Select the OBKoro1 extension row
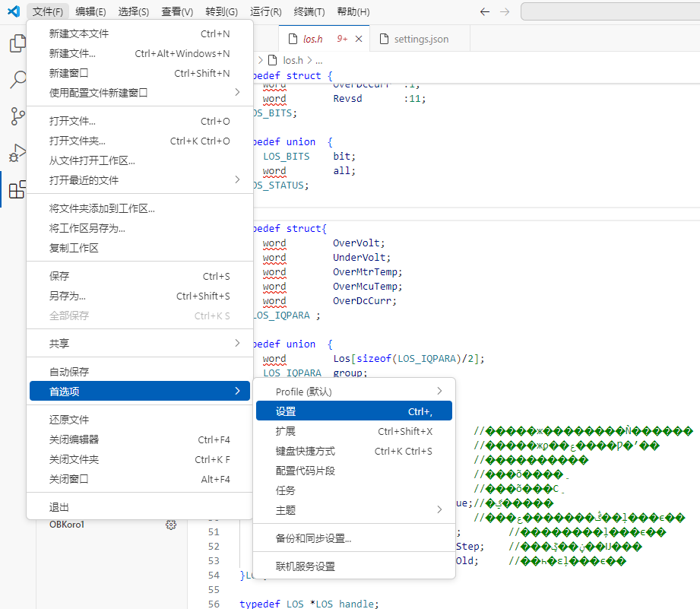 pyautogui.click(x=112, y=525)
